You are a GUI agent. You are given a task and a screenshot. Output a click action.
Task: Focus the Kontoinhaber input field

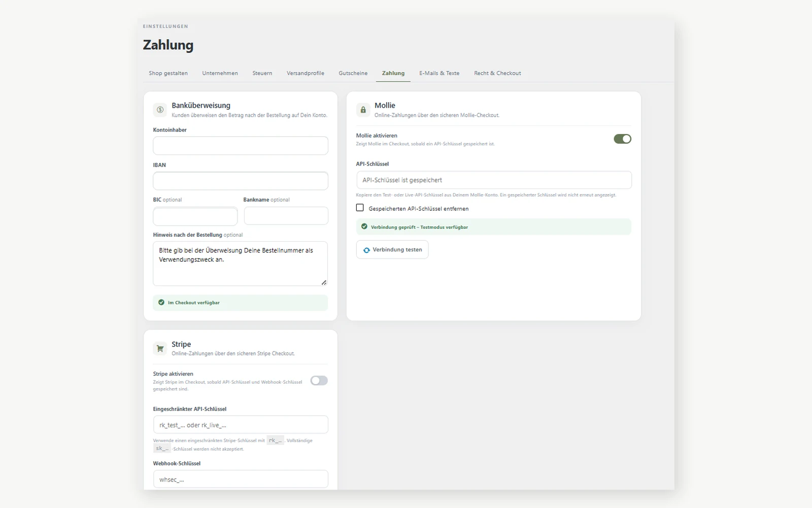[241, 145]
